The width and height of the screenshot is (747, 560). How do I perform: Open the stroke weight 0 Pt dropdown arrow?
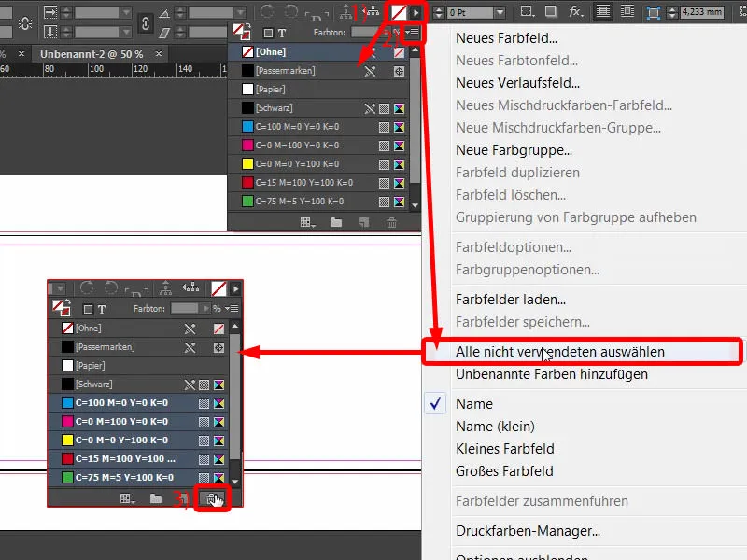click(500, 12)
